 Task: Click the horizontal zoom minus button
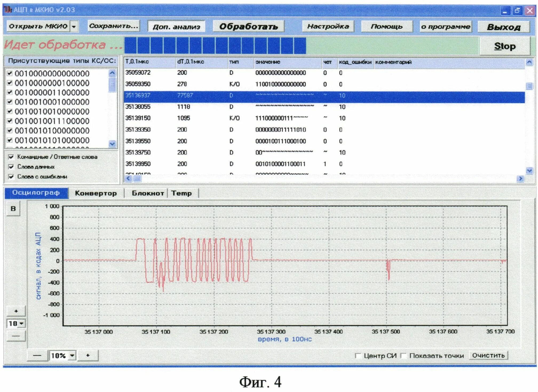[37, 355]
